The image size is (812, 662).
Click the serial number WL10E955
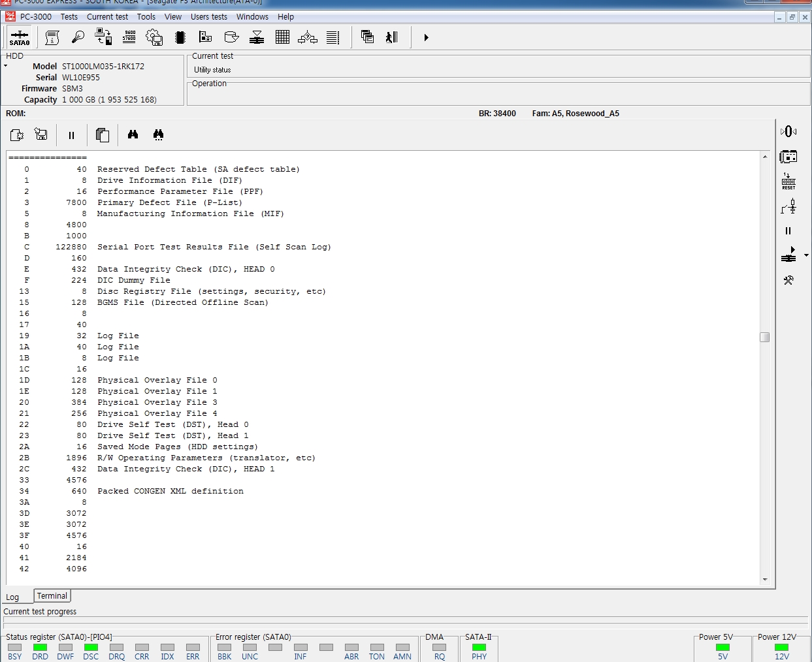click(x=81, y=78)
